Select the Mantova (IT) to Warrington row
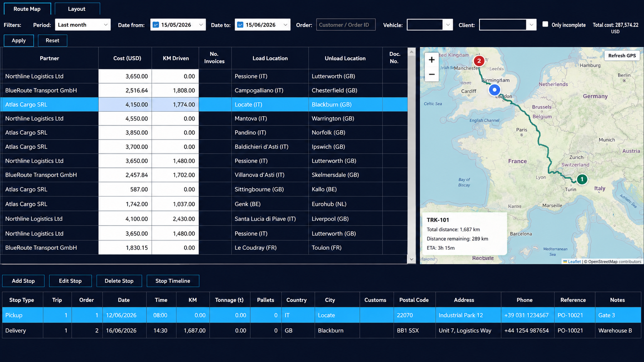 [x=204, y=118]
